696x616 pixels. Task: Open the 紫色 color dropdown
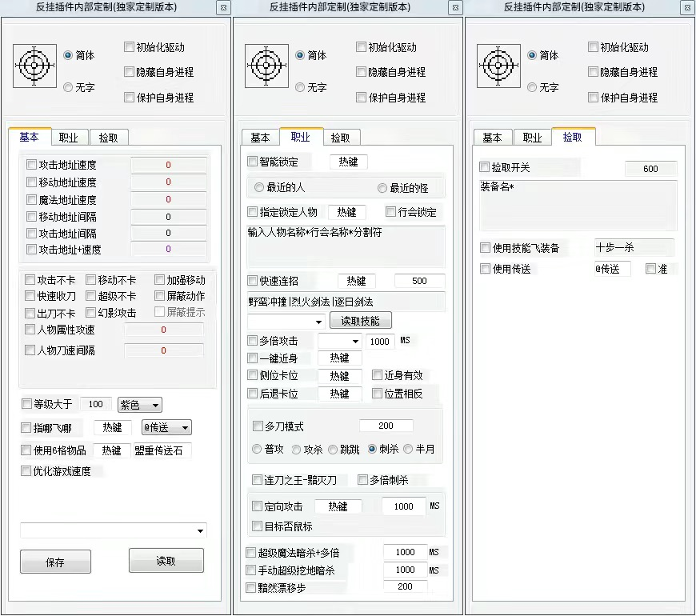[140, 405]
